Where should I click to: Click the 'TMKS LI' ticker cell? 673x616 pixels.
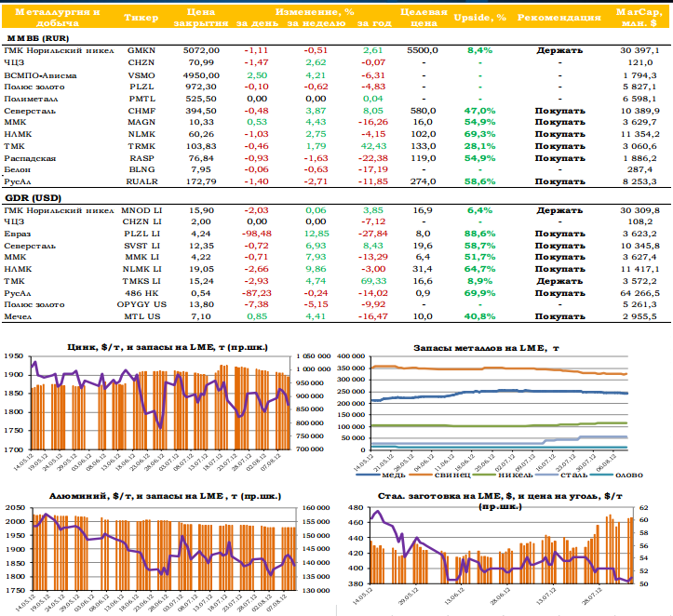pos(141,281)
